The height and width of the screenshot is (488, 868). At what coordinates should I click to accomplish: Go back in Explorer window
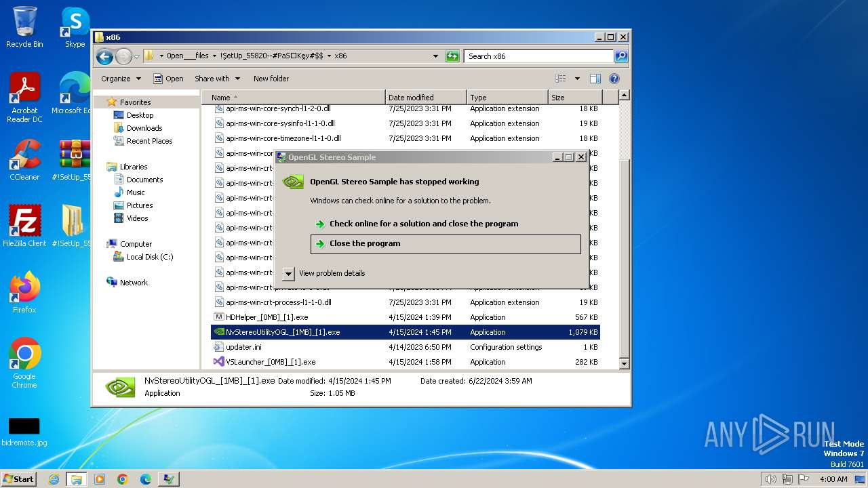[104, 56]
